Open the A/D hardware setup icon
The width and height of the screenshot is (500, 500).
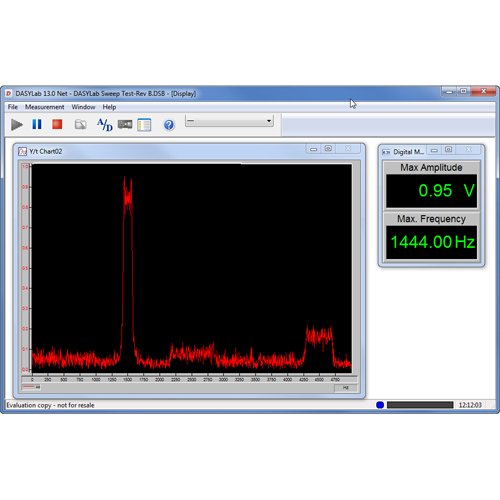[105, 125]
